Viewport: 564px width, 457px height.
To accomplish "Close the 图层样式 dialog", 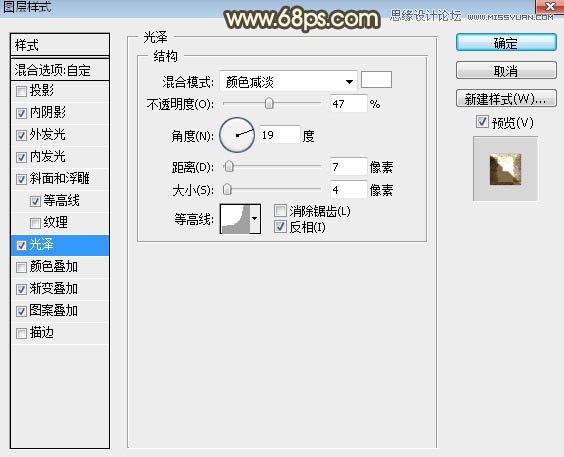I will pos(550,6).
